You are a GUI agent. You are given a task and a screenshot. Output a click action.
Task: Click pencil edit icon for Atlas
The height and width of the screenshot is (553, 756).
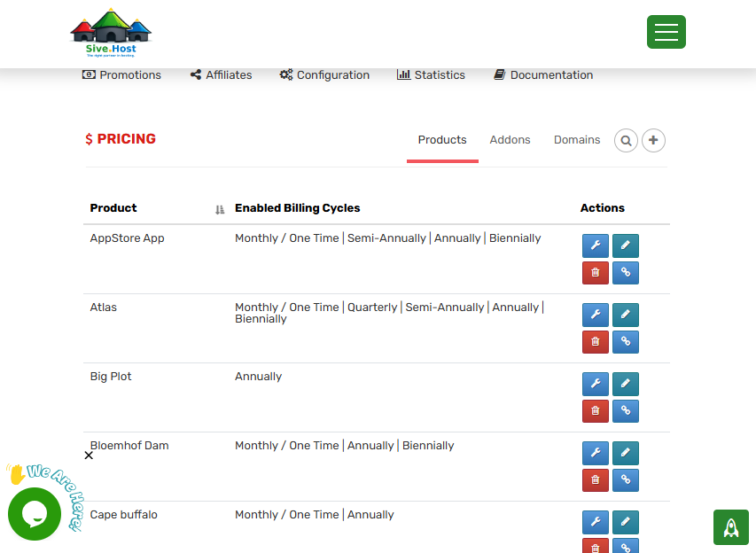(x=626, y=315)
